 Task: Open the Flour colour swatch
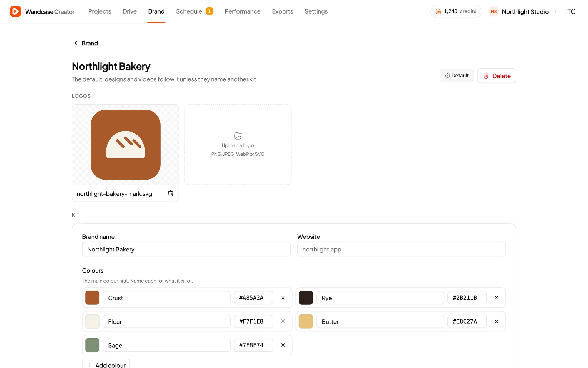point(92,321)
